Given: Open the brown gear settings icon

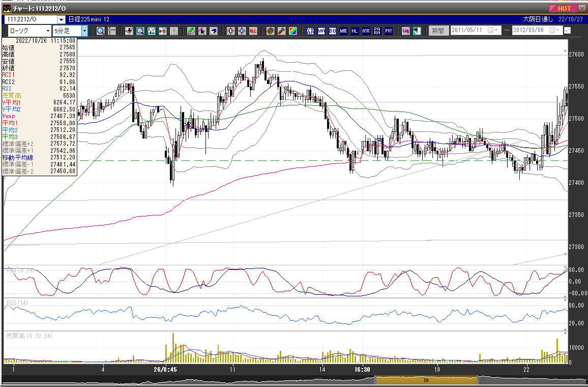Looking at the screenshot, I should pos(271,31).
